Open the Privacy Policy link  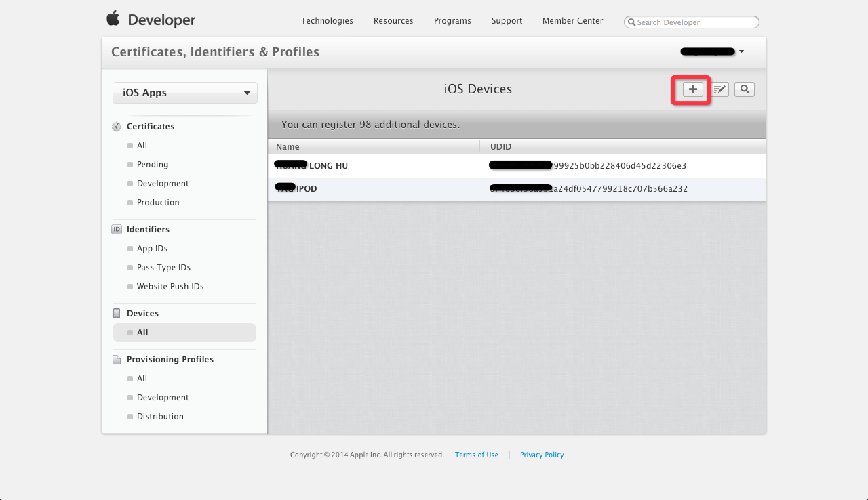pos(542,455)
